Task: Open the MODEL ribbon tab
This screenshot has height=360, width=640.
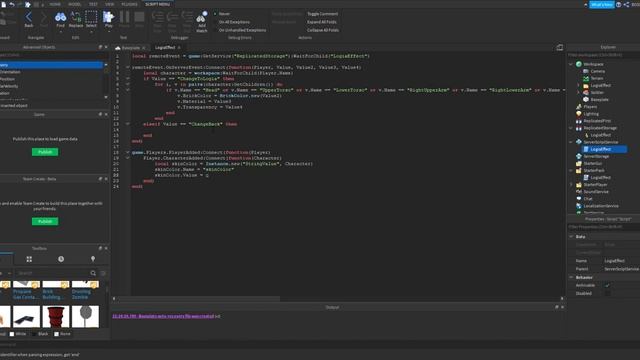Action: [x=74, y=4]
